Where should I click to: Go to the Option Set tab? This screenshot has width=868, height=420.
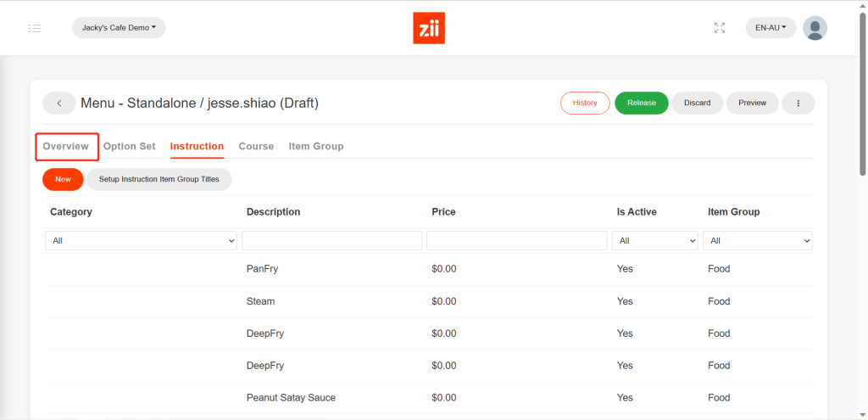click(x=130, y=146)
